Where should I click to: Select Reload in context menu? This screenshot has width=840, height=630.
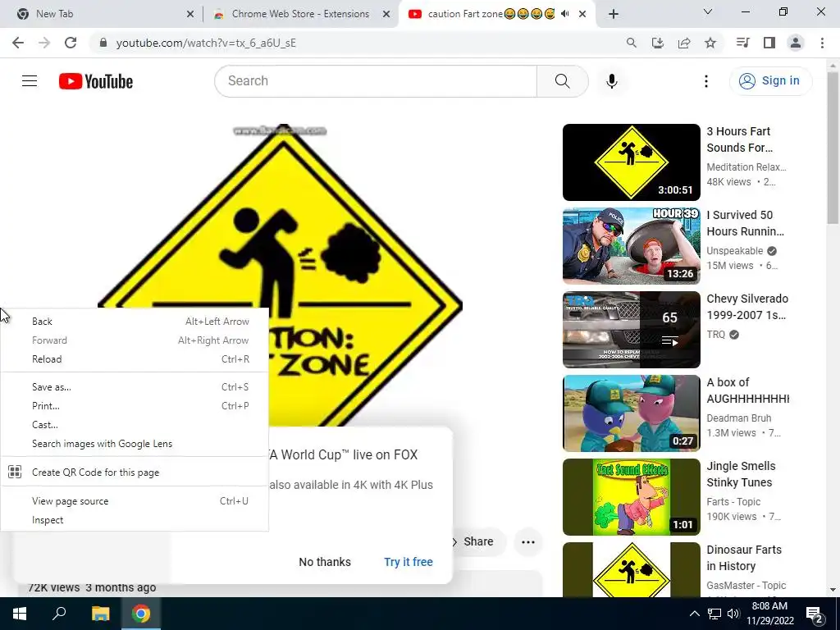[x=135, y=359]
